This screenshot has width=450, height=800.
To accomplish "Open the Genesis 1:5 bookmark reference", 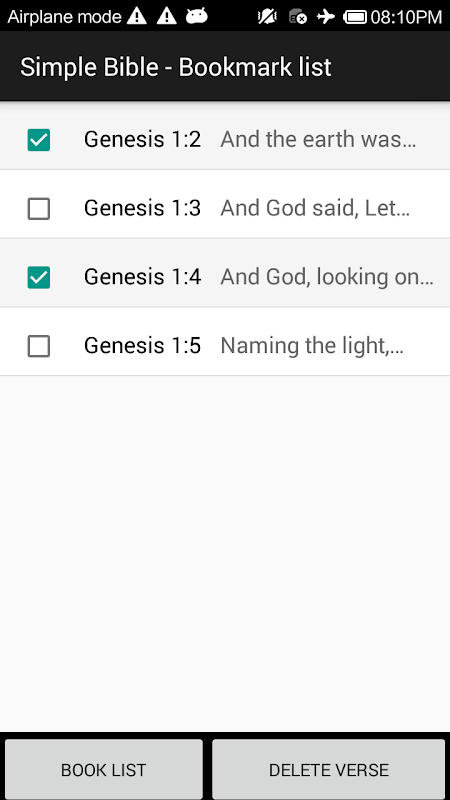I will (x=142, y=346).
